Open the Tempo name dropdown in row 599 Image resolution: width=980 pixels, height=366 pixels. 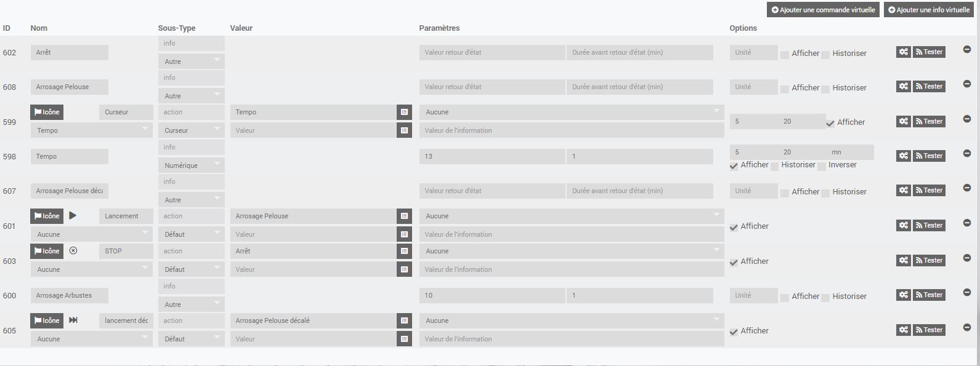click(x=91, y=130)
